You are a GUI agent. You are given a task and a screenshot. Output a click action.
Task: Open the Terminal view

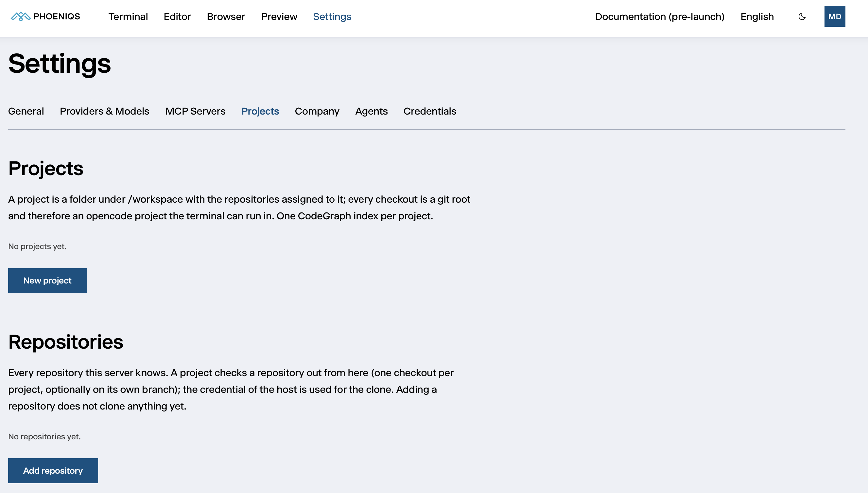[x=128, y=17]
